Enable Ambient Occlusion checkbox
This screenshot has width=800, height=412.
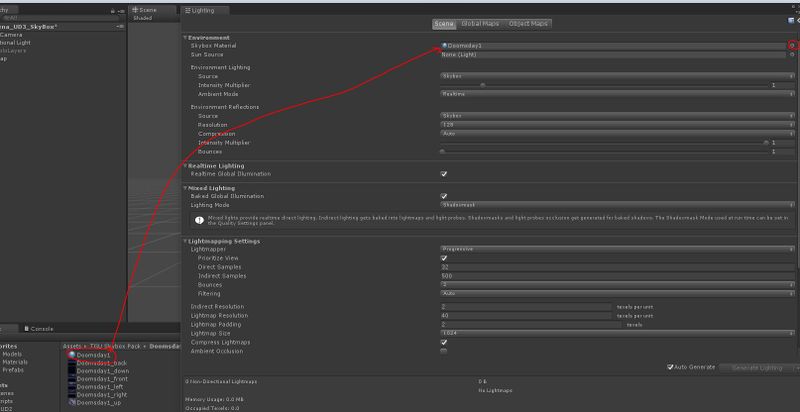coord(444,351)
